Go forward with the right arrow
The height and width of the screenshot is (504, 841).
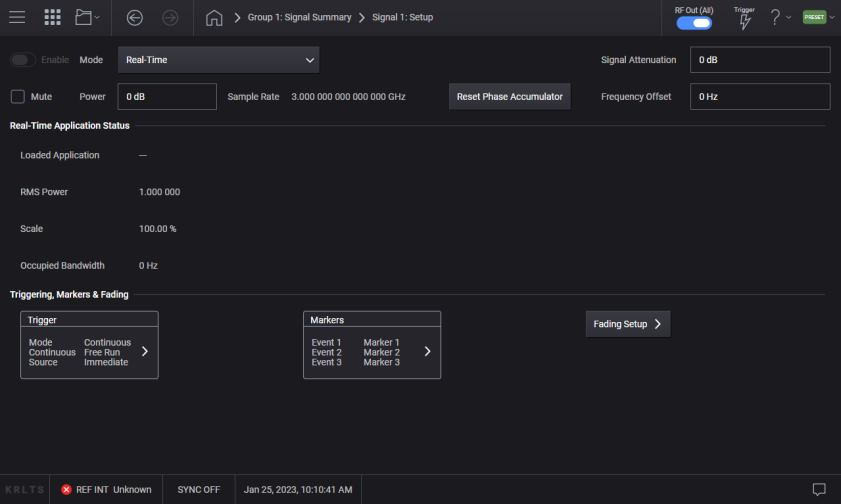pyautogui.click(x=170, y=18)
